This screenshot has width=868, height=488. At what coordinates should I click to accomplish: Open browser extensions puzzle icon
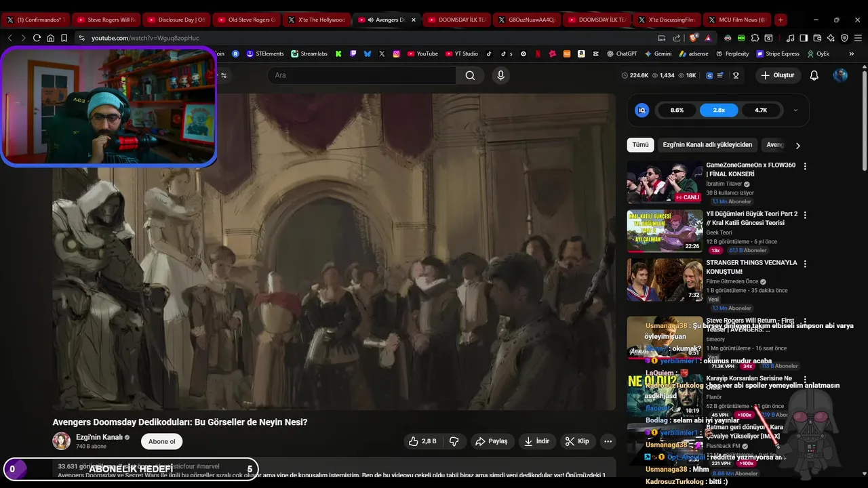point(755,38)
